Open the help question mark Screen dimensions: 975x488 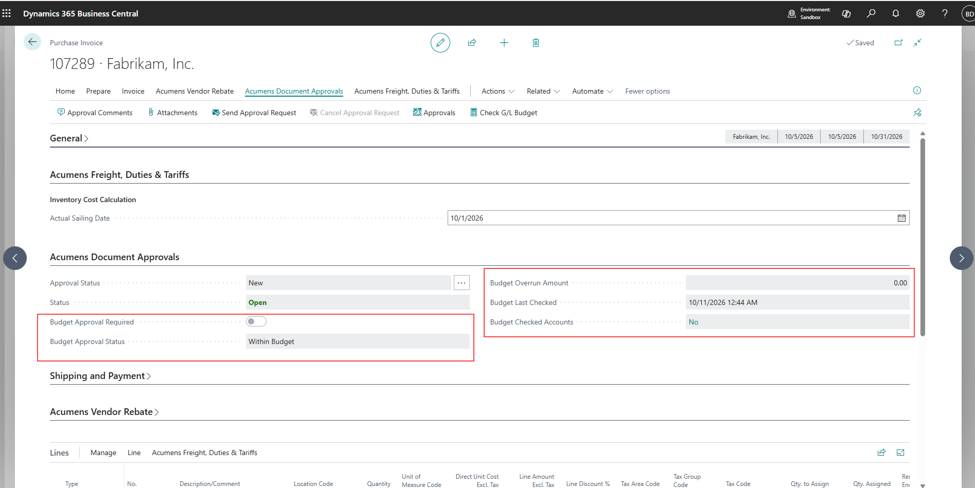click(x=945, y=13)
